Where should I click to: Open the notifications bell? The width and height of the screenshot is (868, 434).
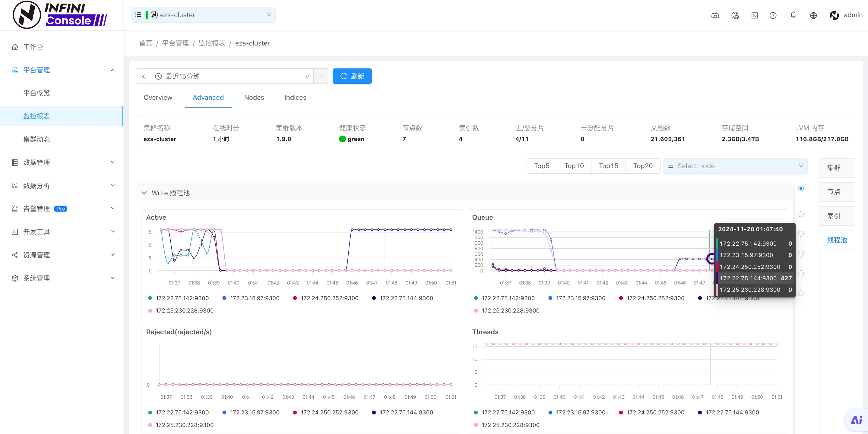793,15
